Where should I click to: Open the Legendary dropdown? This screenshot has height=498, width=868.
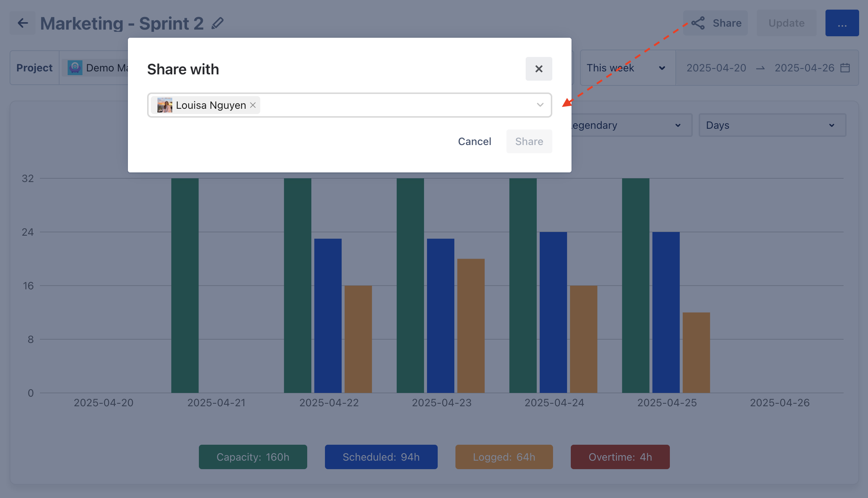631,125
